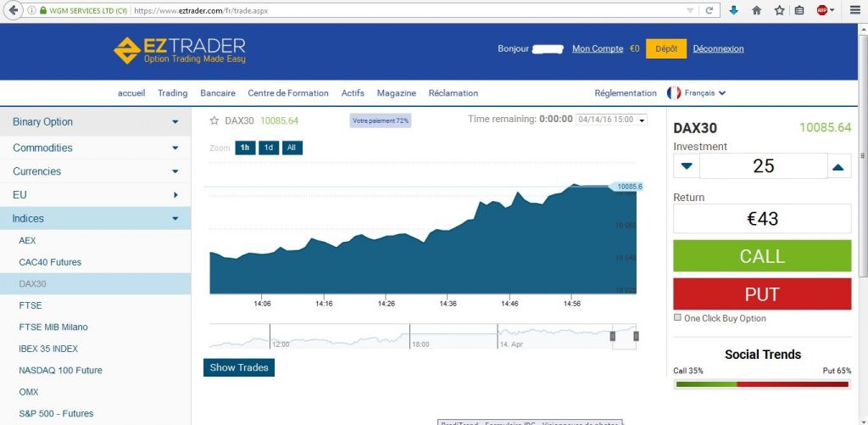Click the Mon Compte link

pyautogui.click(x=598, y=48)
